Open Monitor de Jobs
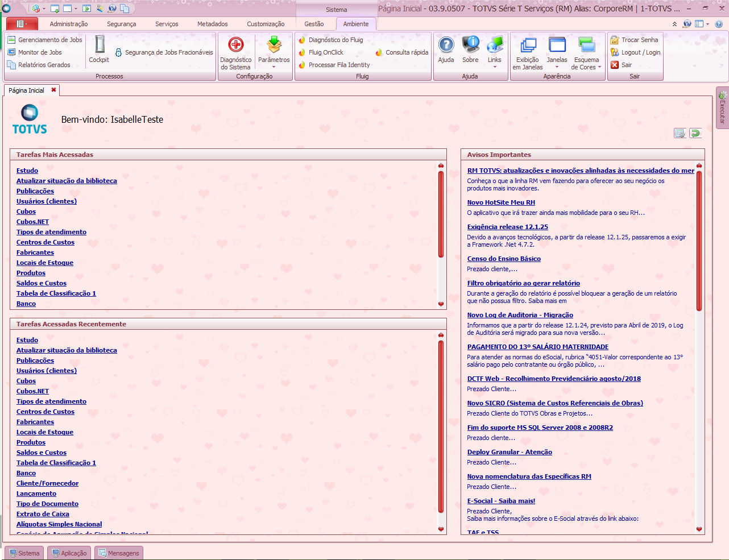 pyautogui.click(x=35, y=52)
